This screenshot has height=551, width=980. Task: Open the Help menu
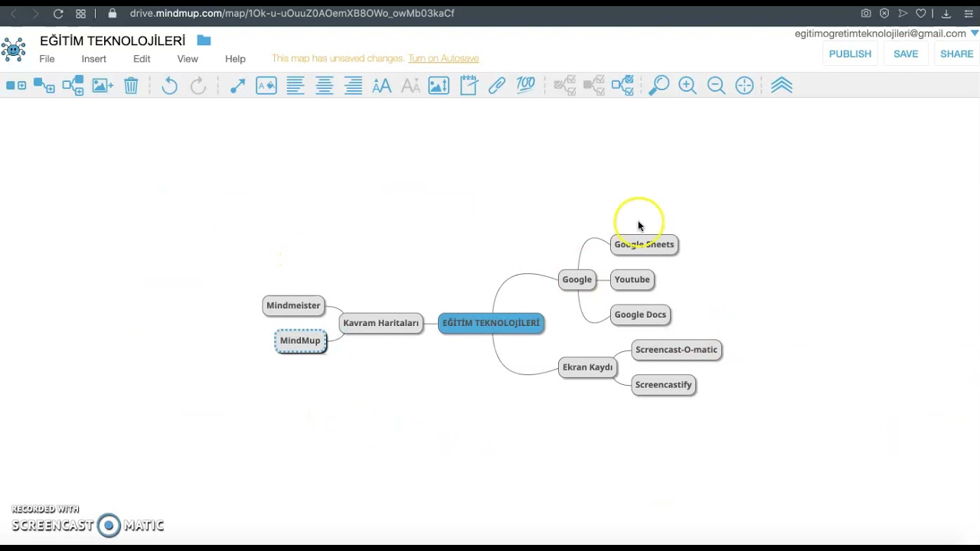235,59
